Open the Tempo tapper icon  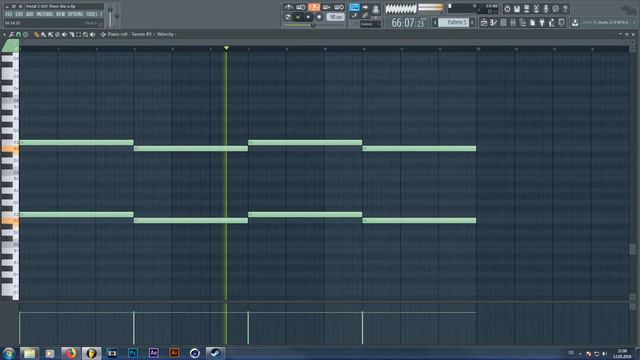click(x=551, y=22)
